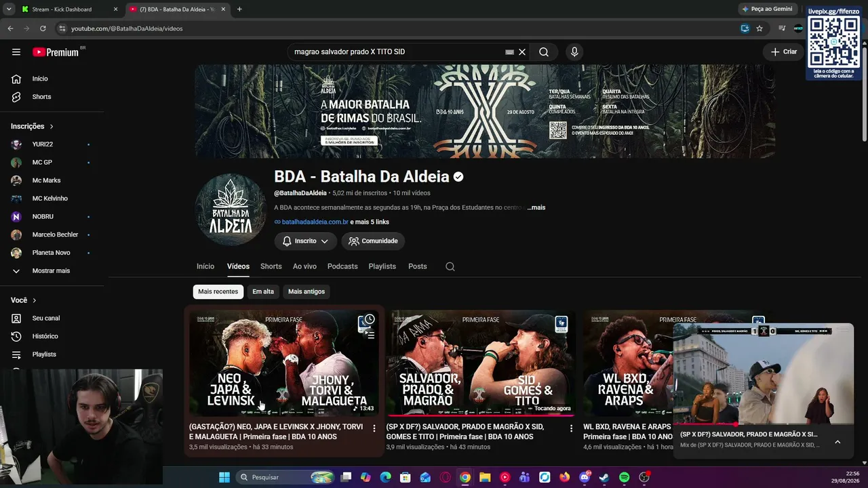
Task: Switch to the channel Shorts tab
Action: click(x=271, y=266)
